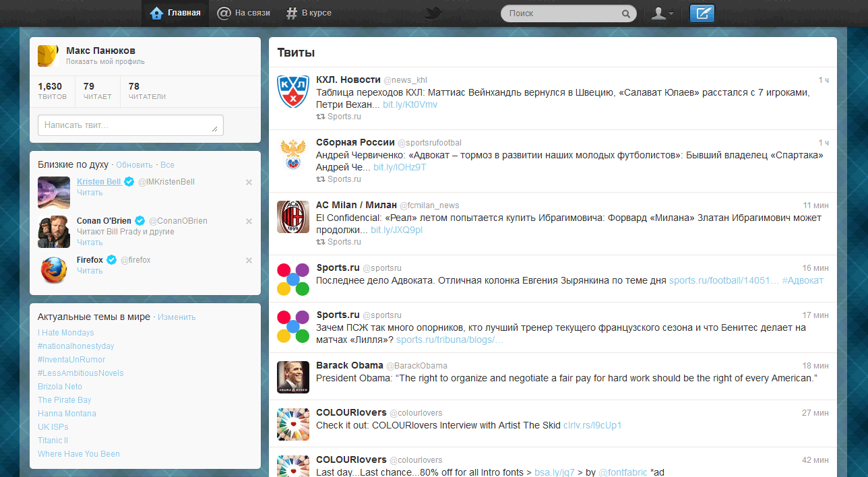Click the 11 мин timestamp
Viewport: 868px width, 477px height.
[815, 205]
